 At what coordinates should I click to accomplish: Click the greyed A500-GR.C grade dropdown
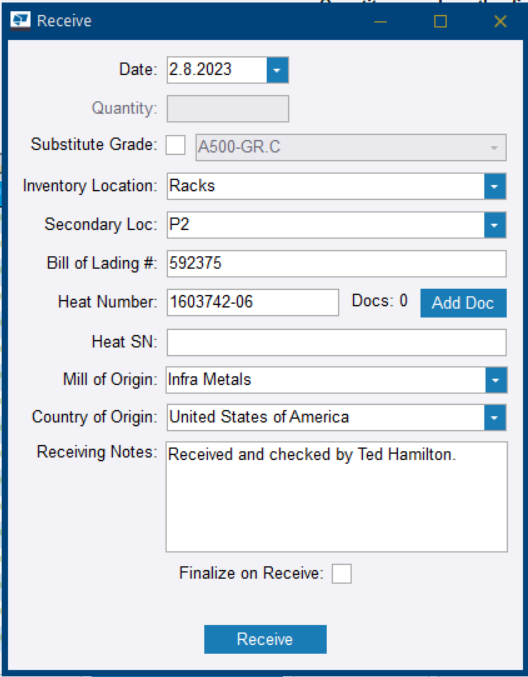tap(351, 148)
